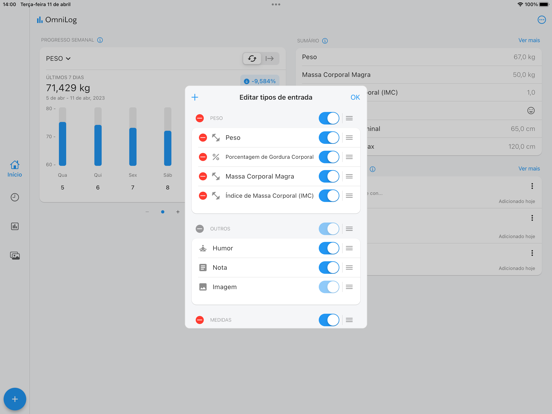Click the three dots at top center
The width and height of the screenshot is (552, 414).
(x=276, y=5)
